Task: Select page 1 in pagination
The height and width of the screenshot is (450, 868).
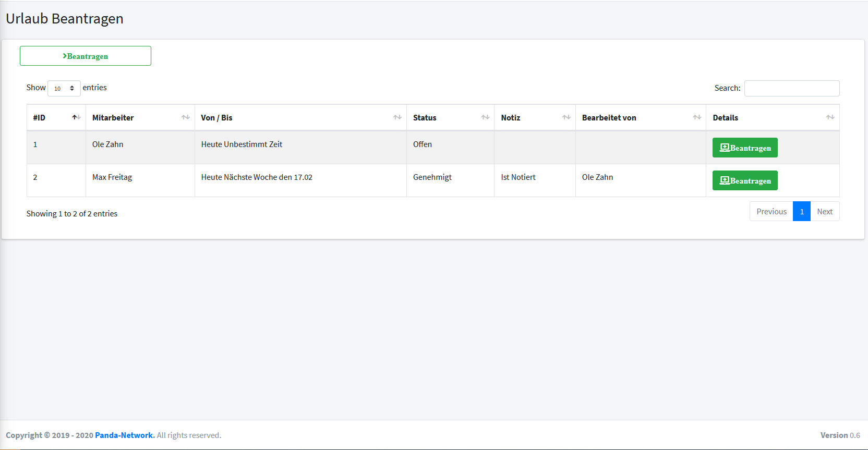Action: pyautogui.click(x=801, y=211)
